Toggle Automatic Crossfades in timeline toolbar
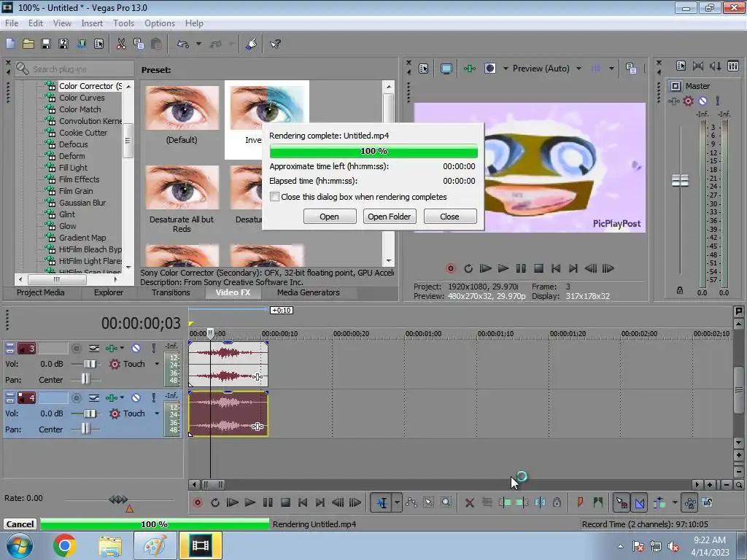747x560 pixels. pyautogui.click(x=639, y=502)
